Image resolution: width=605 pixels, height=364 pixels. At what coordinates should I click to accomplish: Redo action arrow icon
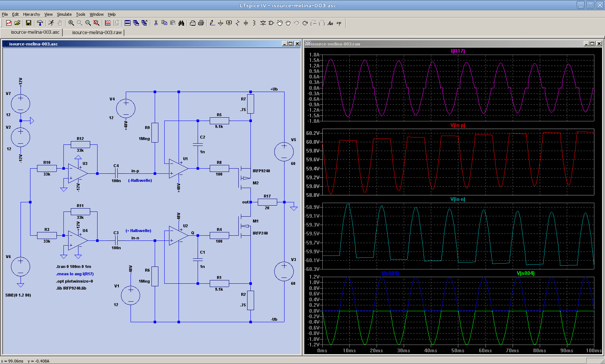[305, 23]
